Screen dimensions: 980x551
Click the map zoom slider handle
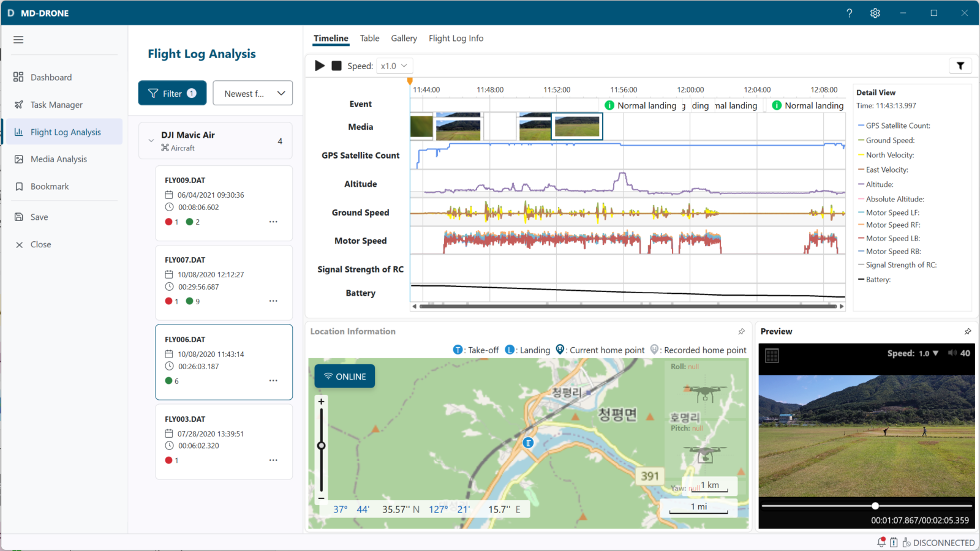click(321, 446)
